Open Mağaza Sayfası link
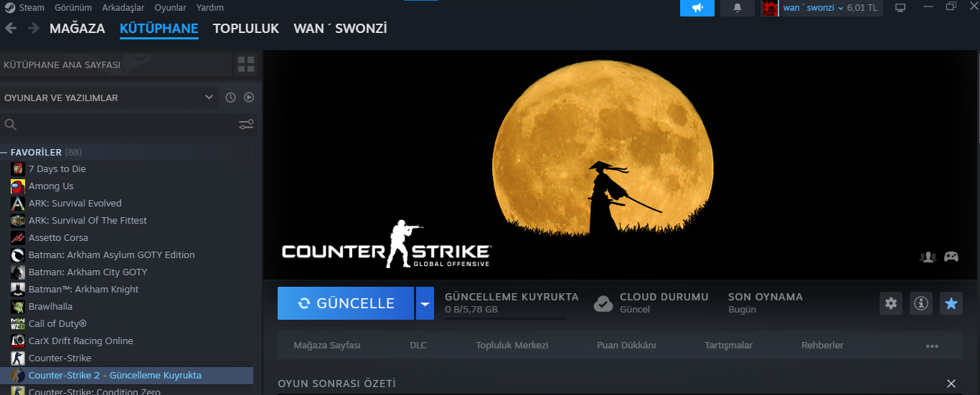Viewport: 980px width, 395px height. 327,346
